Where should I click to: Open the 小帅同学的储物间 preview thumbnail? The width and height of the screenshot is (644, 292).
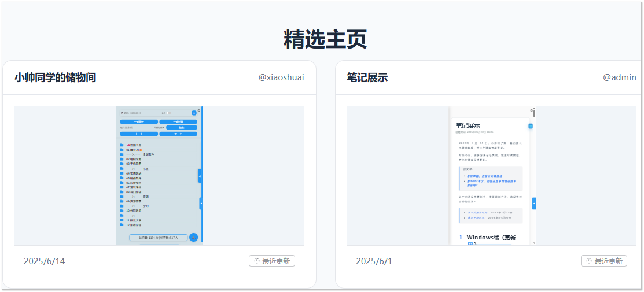pos(159,176)
